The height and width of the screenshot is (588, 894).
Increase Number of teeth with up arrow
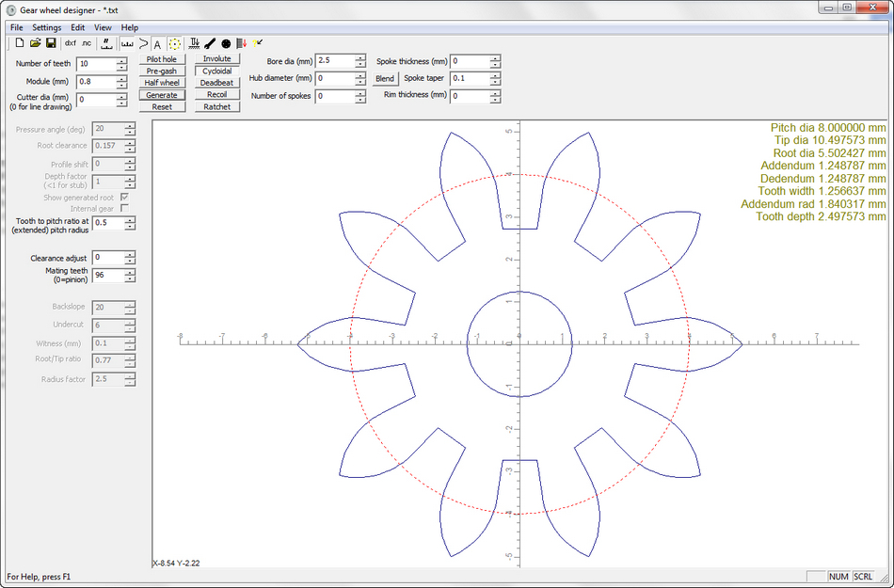[x=121, y=60]
